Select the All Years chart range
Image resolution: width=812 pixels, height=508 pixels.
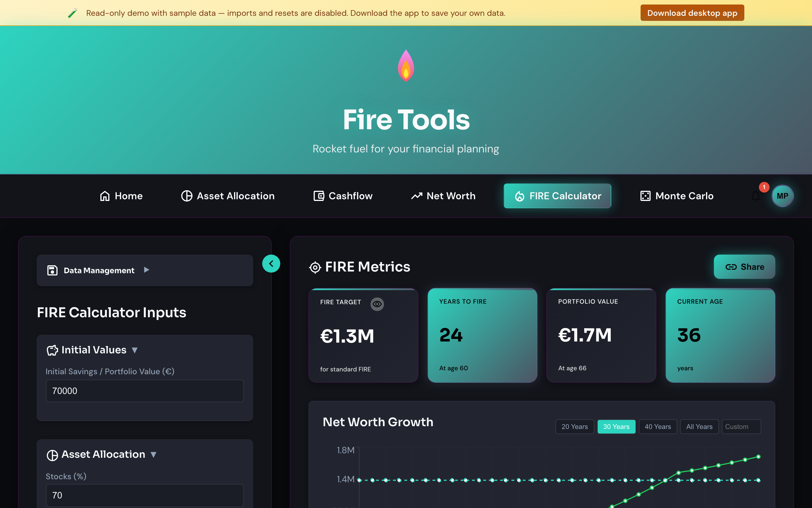click(699, 427)
